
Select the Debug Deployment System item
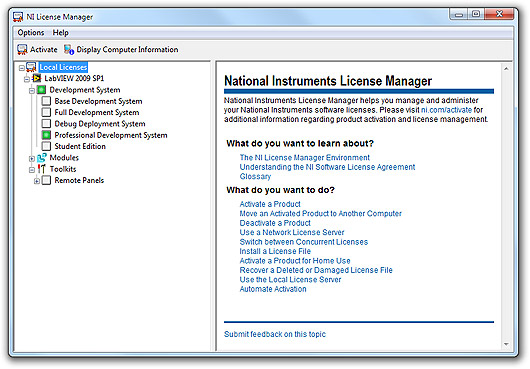100,124
